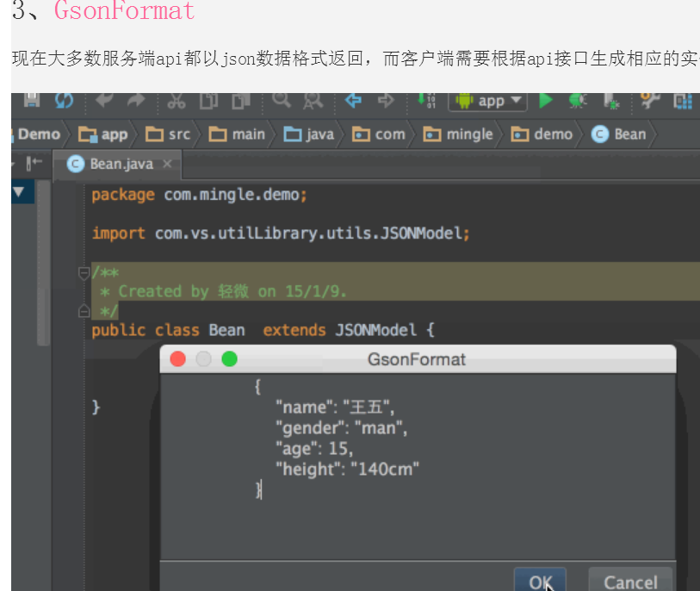
Task: Close the GsonFormat dialog with red button
Action: coord(177,358)
